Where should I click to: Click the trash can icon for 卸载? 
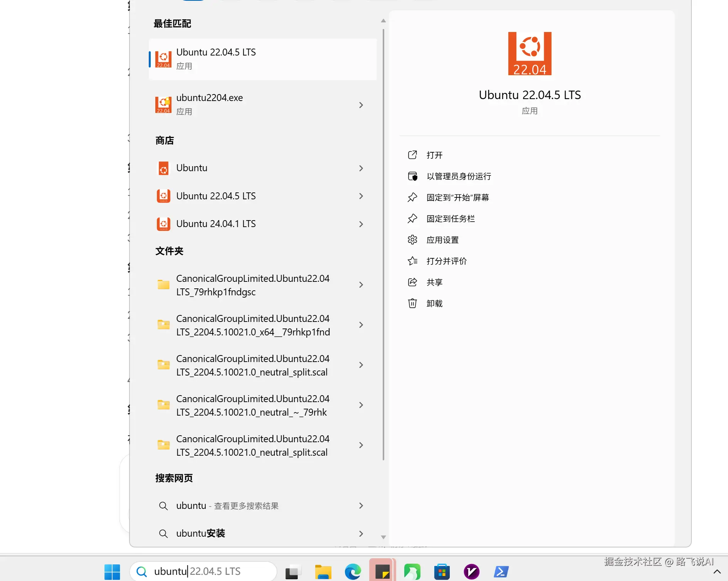412,303
